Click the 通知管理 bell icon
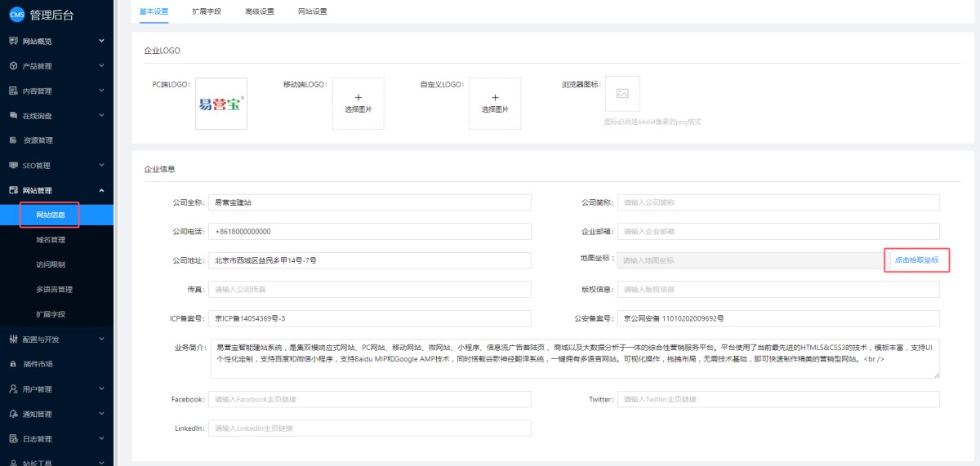 click(13, 414)
